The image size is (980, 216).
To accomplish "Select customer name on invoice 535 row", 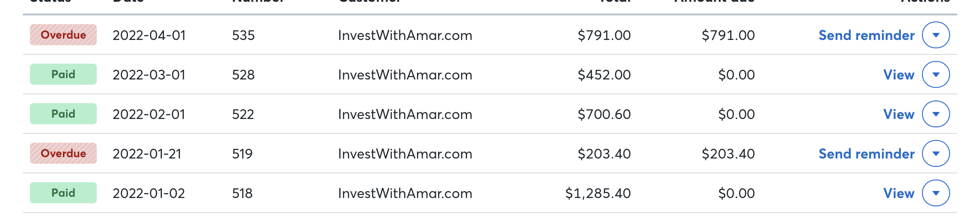I will [x=405, y=35].
